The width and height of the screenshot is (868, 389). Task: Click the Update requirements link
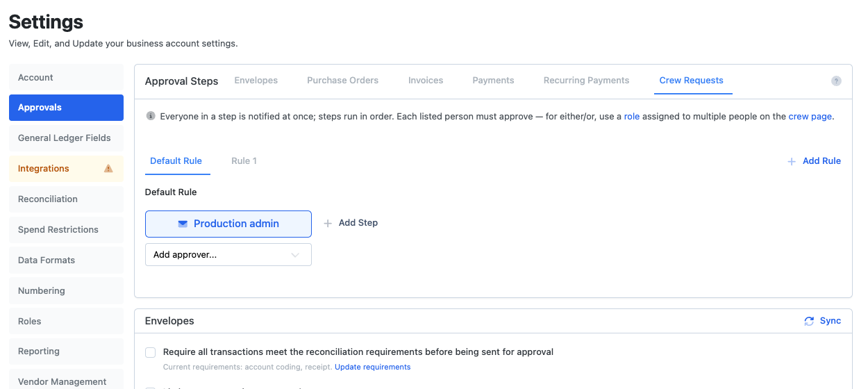click(373, 367)
